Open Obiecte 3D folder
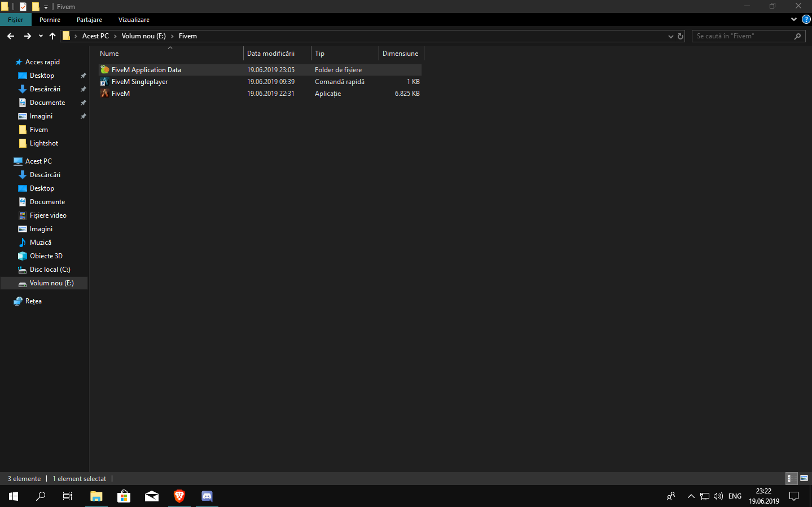 [x=46, y=256]
